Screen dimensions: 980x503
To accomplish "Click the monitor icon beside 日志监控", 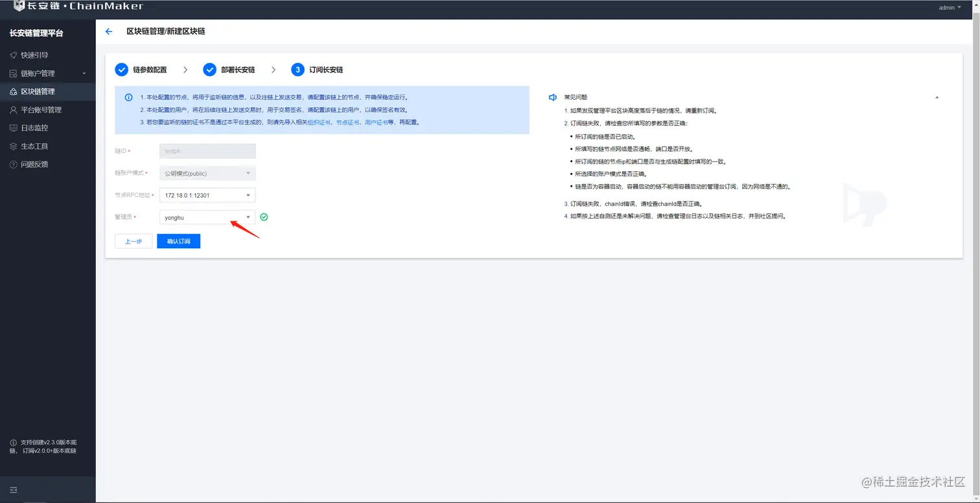I will [x=14, y=128].
